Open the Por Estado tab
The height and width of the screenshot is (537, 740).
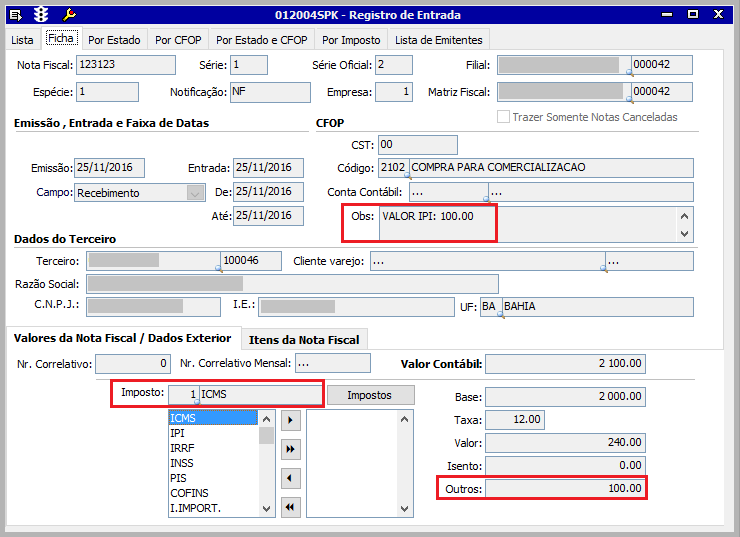coord(114,40)
